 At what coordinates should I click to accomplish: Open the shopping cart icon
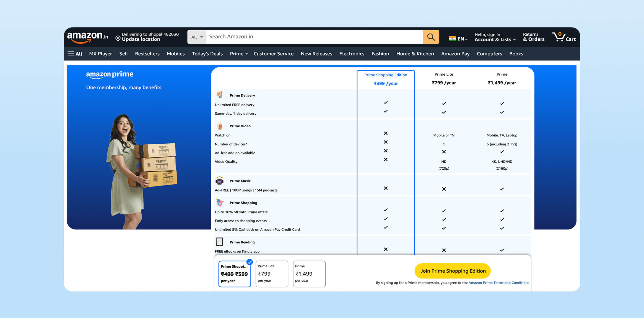563,37
